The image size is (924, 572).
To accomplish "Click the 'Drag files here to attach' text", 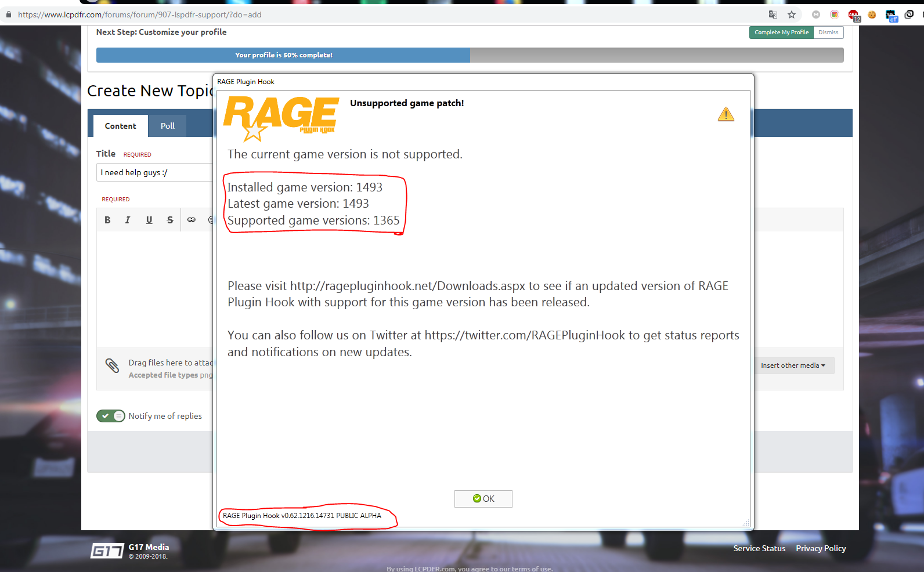I will (171, 363).
